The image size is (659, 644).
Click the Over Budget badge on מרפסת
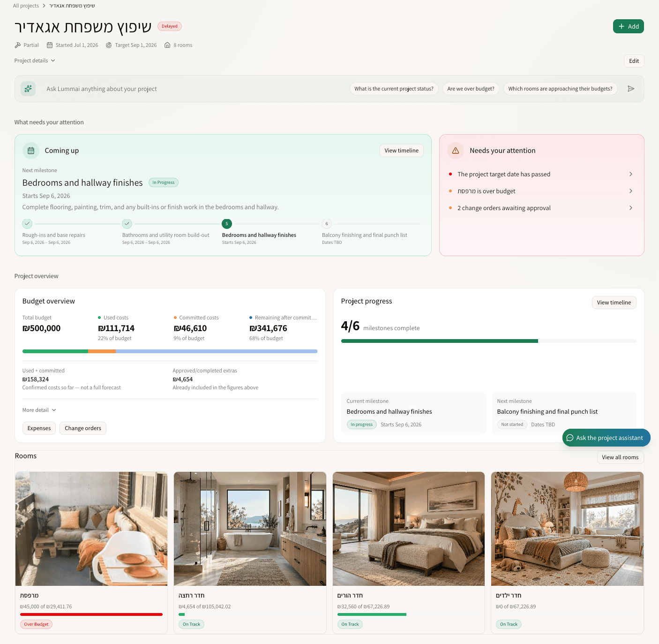pos(36,624)
